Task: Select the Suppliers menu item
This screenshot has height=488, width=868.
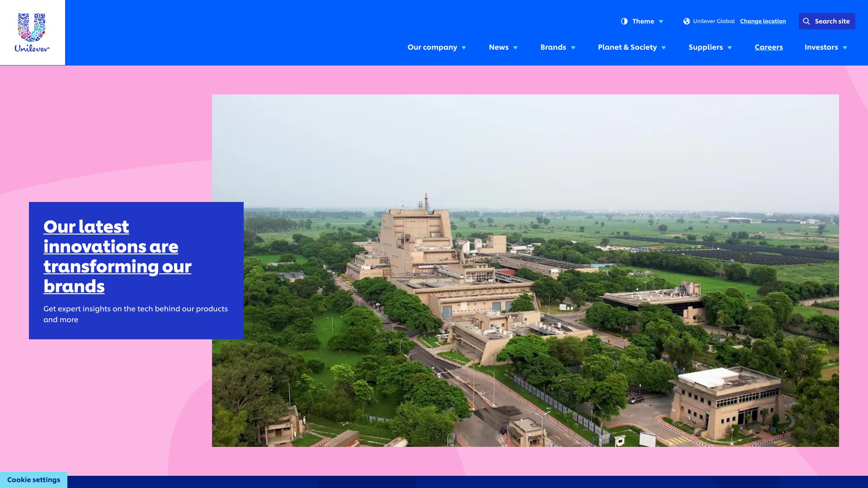Action: pos(705,47)
